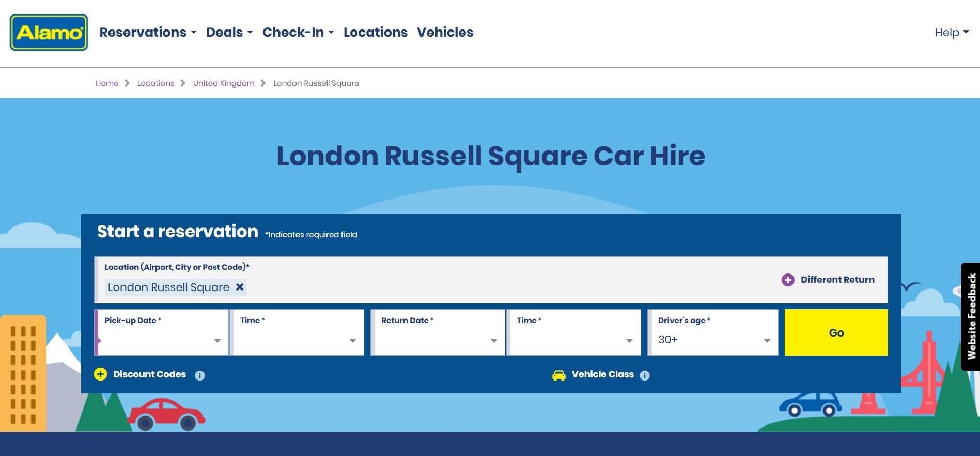Go to Locations page in navigation bar

(376, 32)
